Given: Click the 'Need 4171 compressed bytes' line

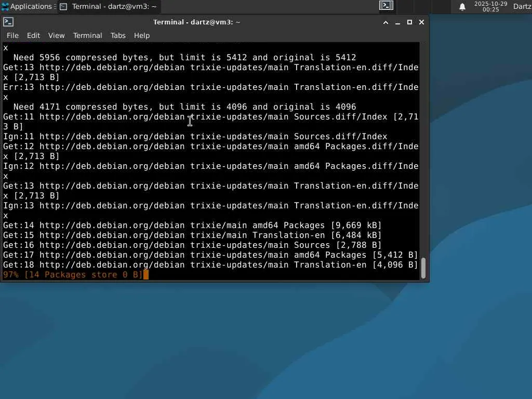Looking at the screenshot, I should 184,107.
